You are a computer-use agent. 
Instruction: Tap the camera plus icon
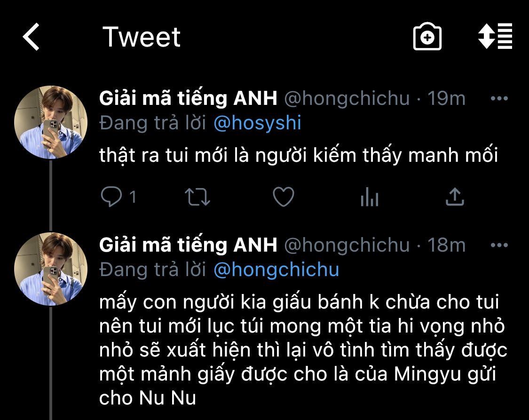(x=427, y=36)
